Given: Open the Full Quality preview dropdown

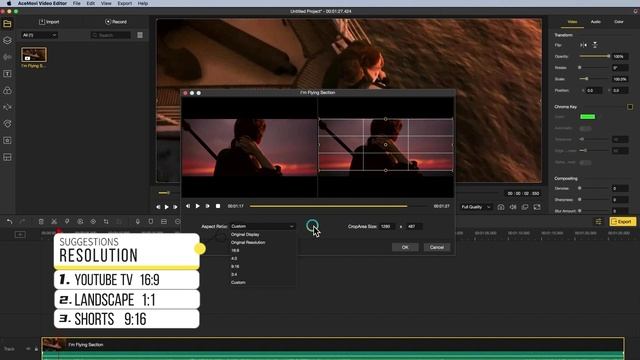Looking at the screenshot, I should click(x=476, y=207).
